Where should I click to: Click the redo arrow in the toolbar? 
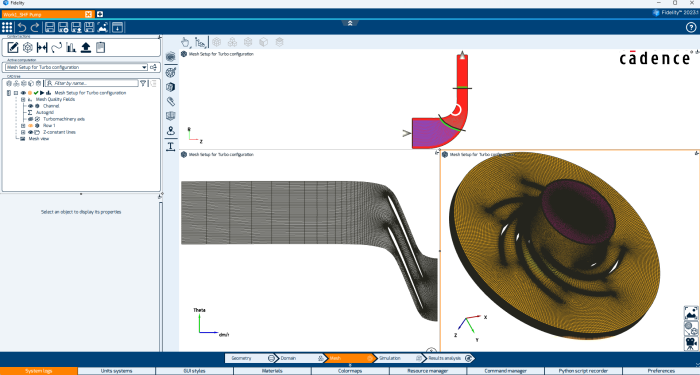pyautogui.click(x=35, y=27)
